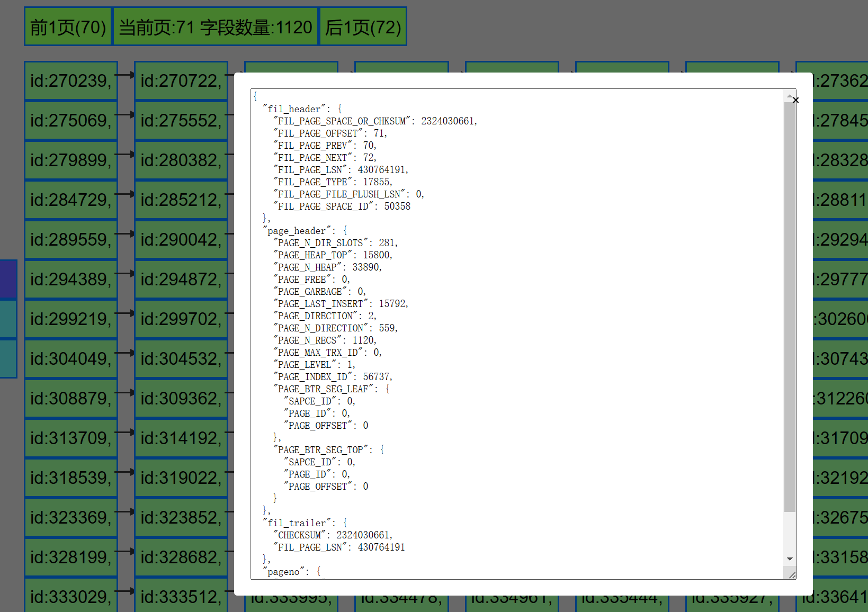868x612 pixels.
Task: Click the FIL_PAGE_OFFSET: 71 line
Action: (x=330, y=133)
